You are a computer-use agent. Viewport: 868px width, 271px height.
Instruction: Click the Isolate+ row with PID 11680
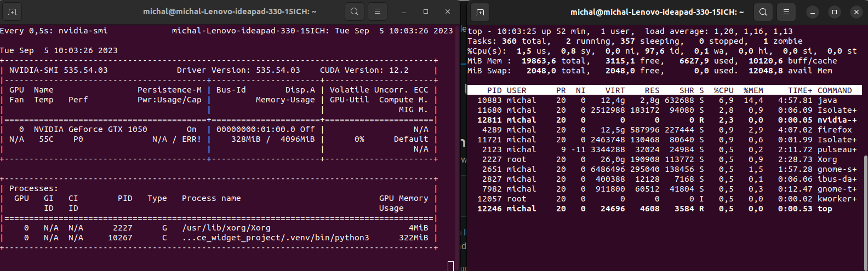664,110
